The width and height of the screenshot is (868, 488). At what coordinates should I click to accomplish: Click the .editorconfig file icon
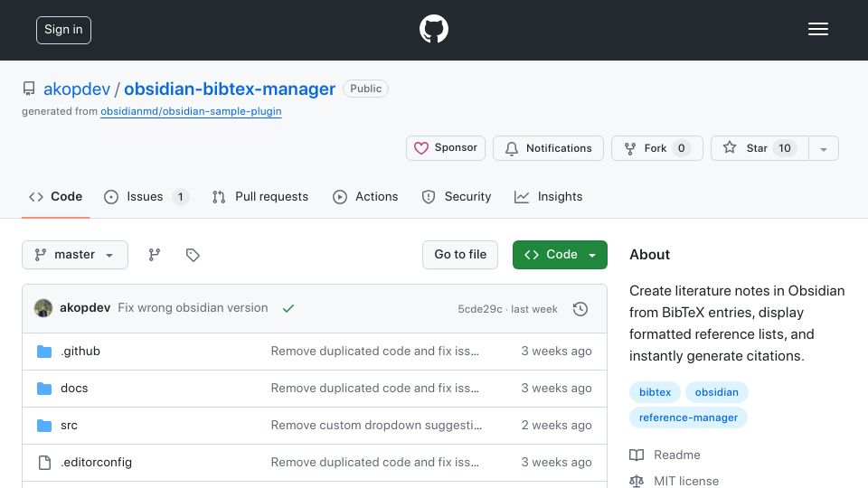tap(44, 463)
